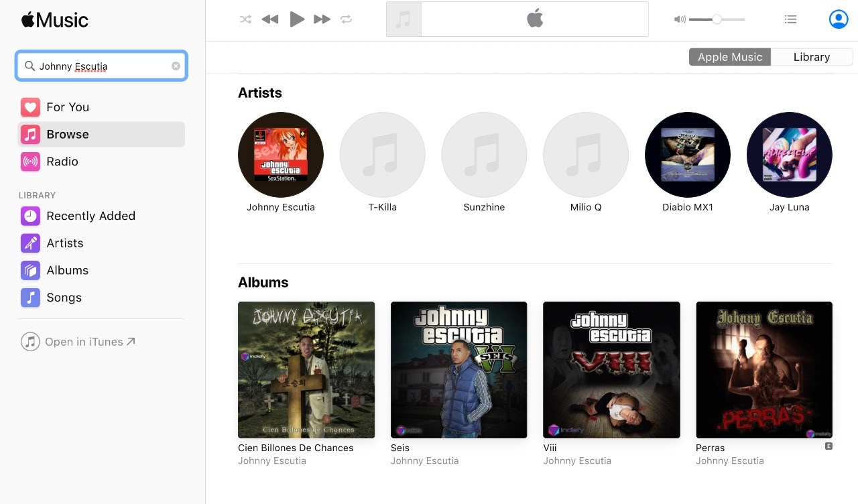
Task: Switch to the Library tab
Action: pyautogui.click(x=811, y=57)
